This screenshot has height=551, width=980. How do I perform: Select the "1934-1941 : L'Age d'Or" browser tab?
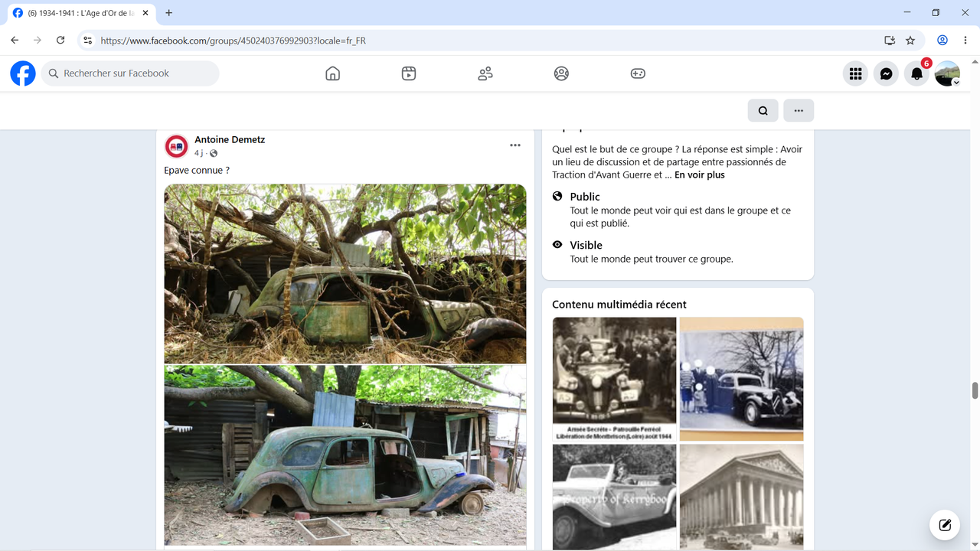coord(80,13)
